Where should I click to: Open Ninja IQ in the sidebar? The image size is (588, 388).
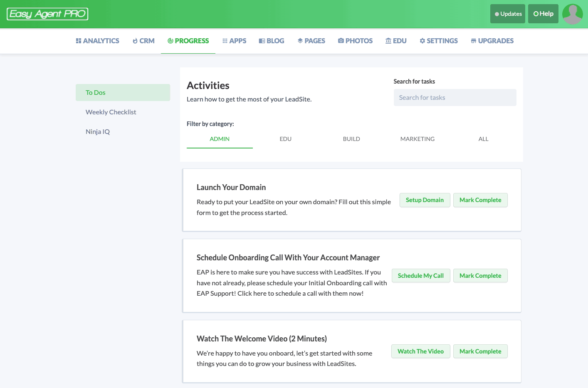tap(123, 131)
